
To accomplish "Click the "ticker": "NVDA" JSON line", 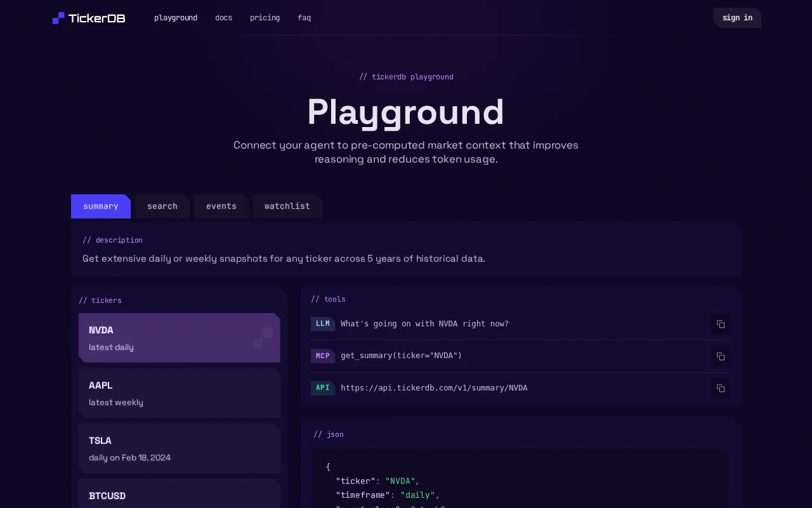I will click(377, 481).
